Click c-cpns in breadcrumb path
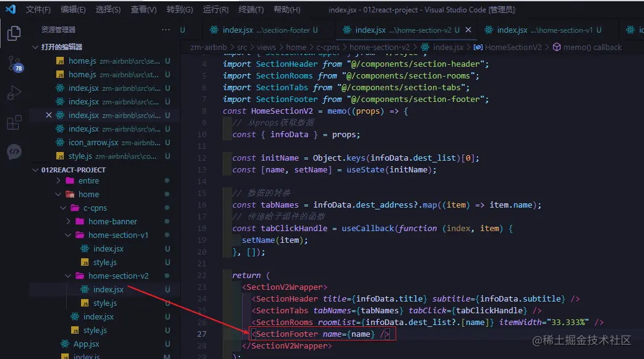Screen dimensions: 644x359 point(328,48)
